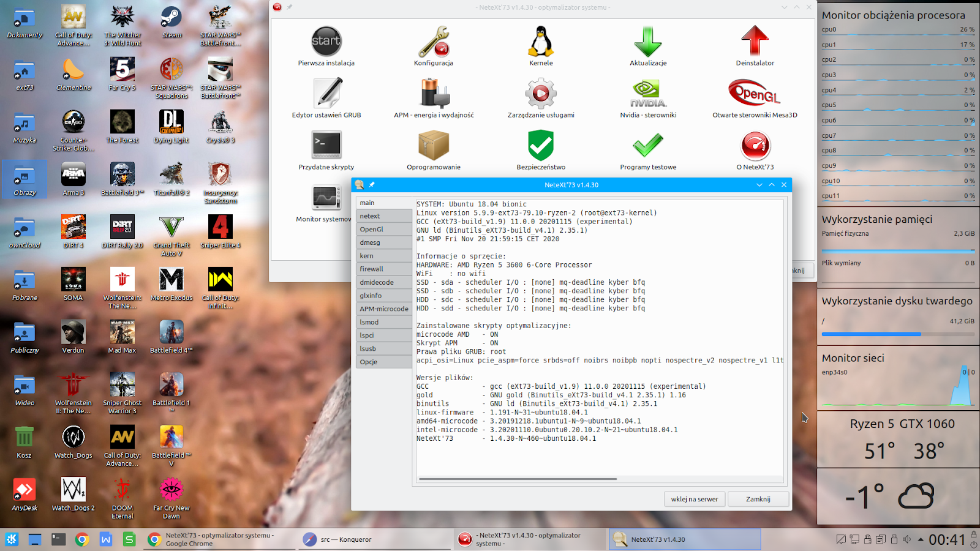Open the terminal launcher in taskbar
Image resolution: width=980 pixels, height=551 pixels.
(x=58, y=539)
